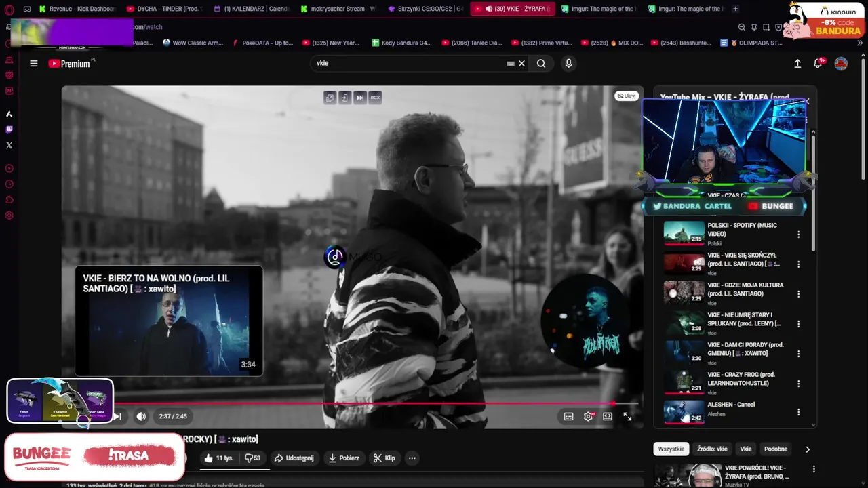Switch to first Imgur tab
The width and height of the screenshot is (868, 488).
click(599, 9)
